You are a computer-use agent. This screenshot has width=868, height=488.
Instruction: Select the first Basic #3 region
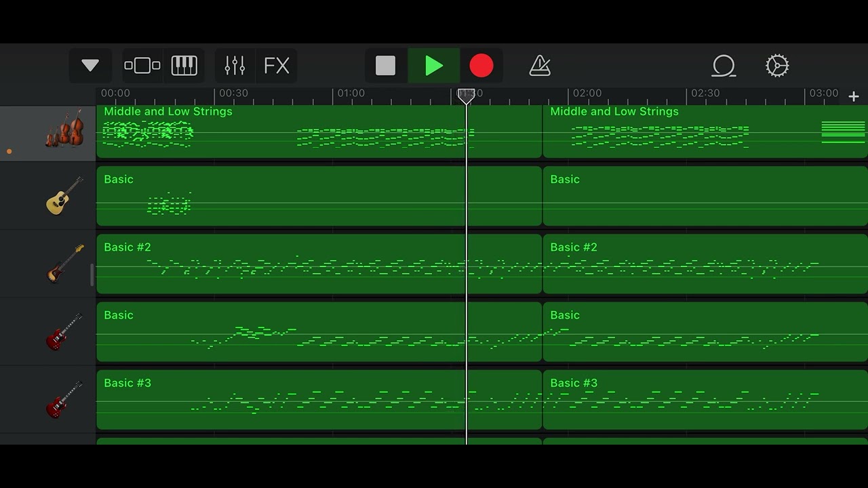click(319, 399)
